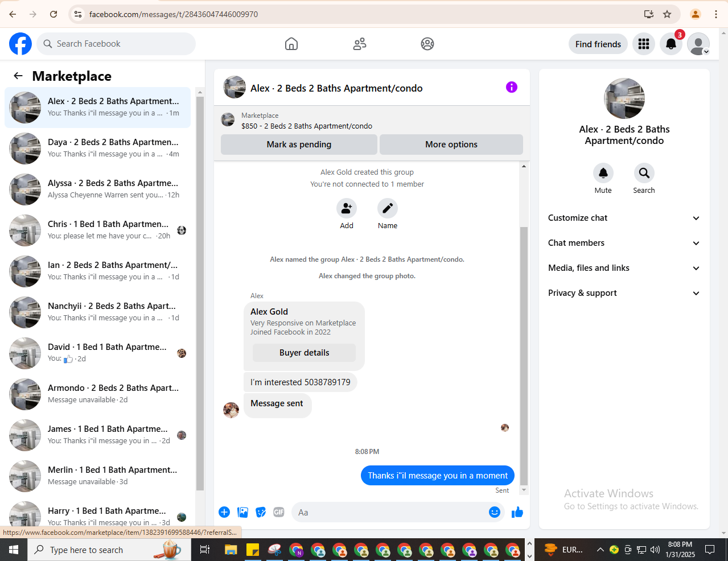728x561 pixels.
Task: Open Chrome's three-dot menu
Action: coord(716,14)
